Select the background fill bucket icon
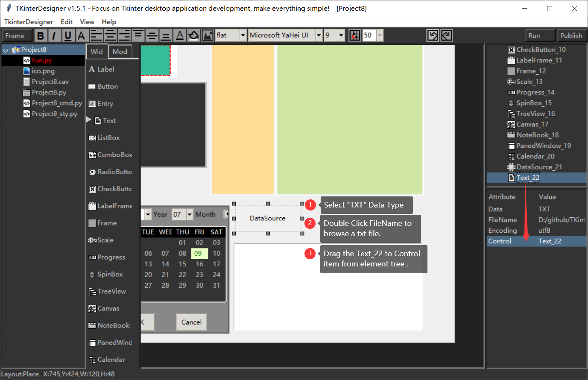This screenshot has width=588, height=380. tap(193, 35)
